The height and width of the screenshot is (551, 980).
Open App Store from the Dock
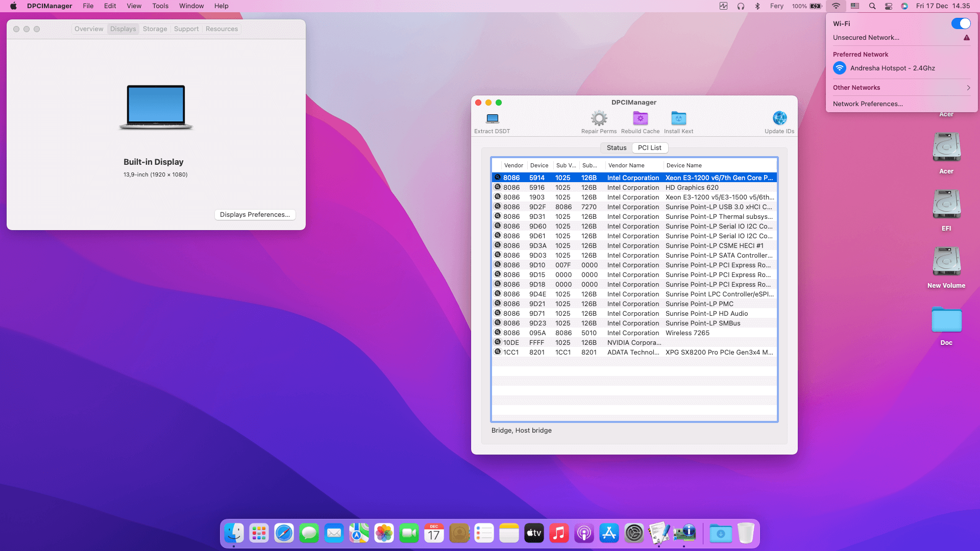(609, 533)
